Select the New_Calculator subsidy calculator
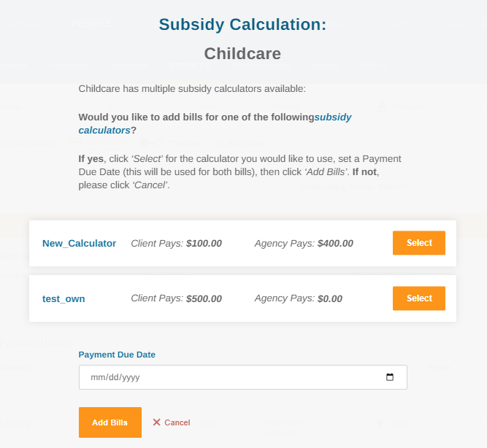The width and height of the screenshot is (487, 448). point(418,243)
